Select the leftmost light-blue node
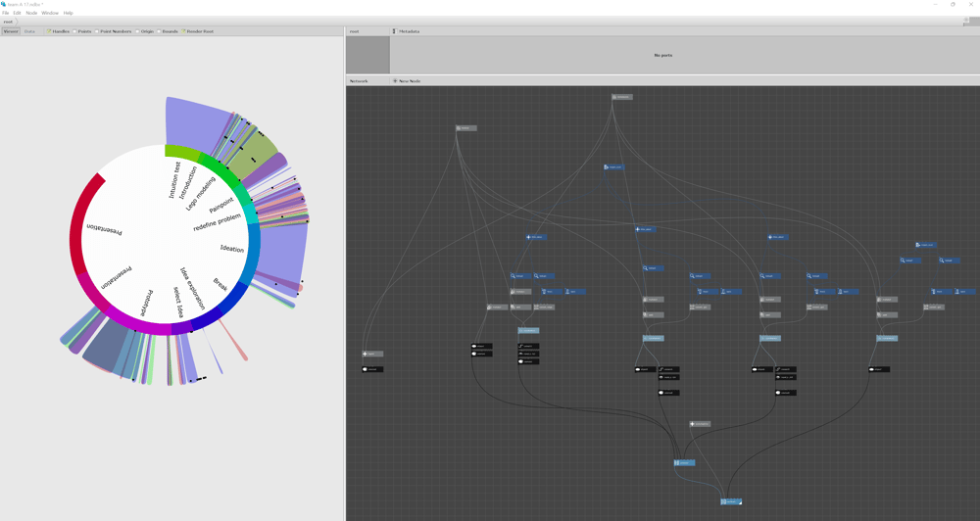980x521 pixels. point(528,330)
